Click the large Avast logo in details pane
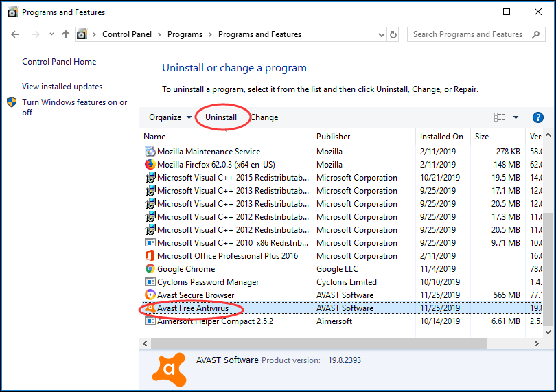 (170, 369)
